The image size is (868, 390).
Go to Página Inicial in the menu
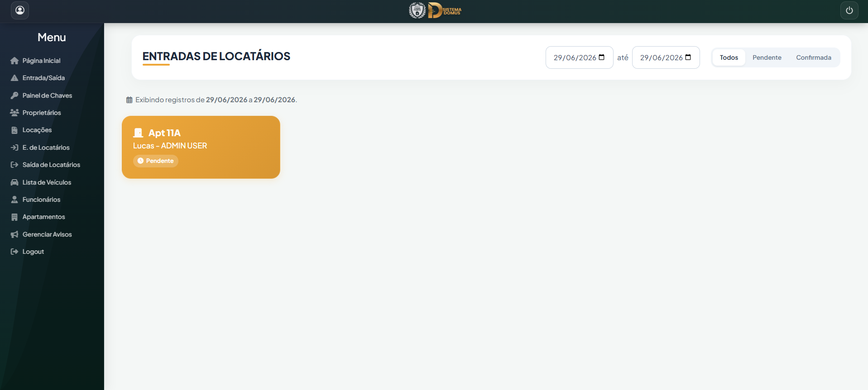click(x=41, y=61)
